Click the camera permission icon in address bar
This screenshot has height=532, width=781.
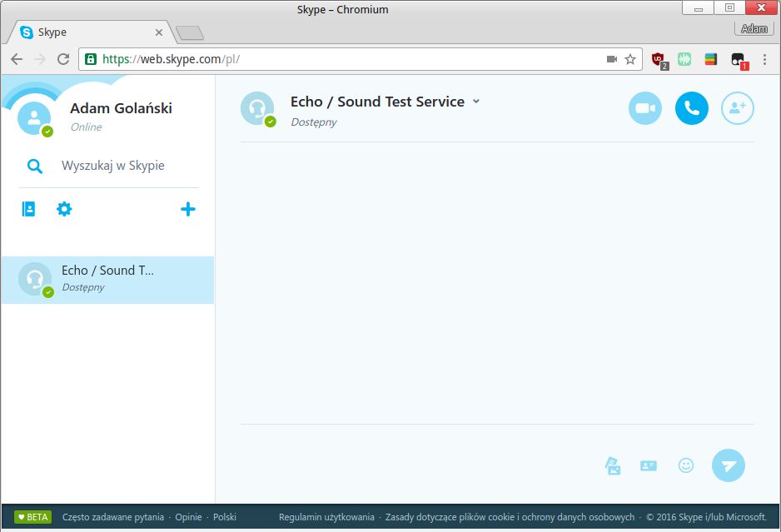click(x=612, y=59)
